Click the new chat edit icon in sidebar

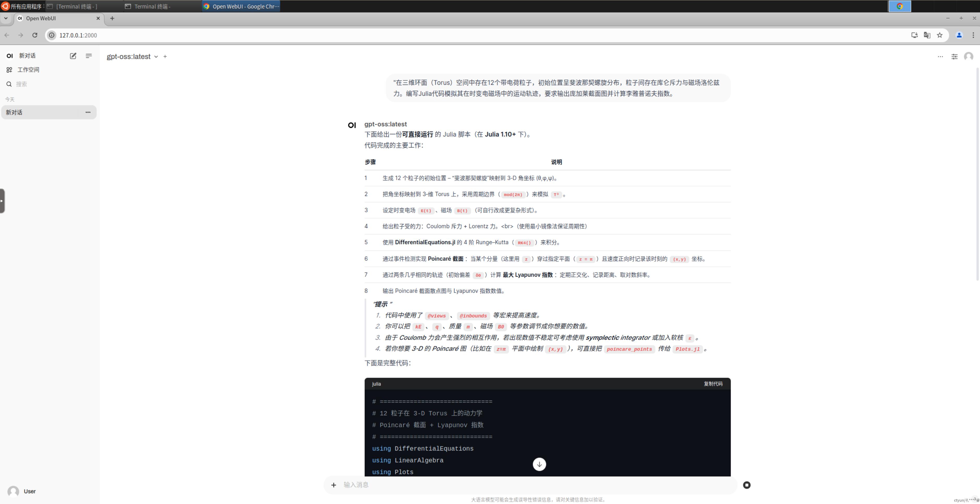[x=73, y=56]
